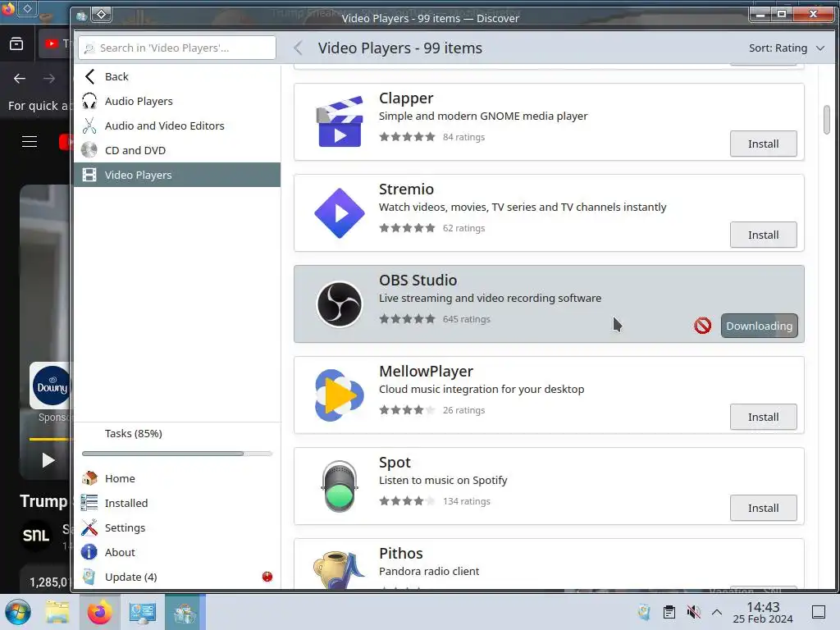Click the '645 ratings' text for OBS Studio
This screenshot has width=840, height=630.
(466, 319)
